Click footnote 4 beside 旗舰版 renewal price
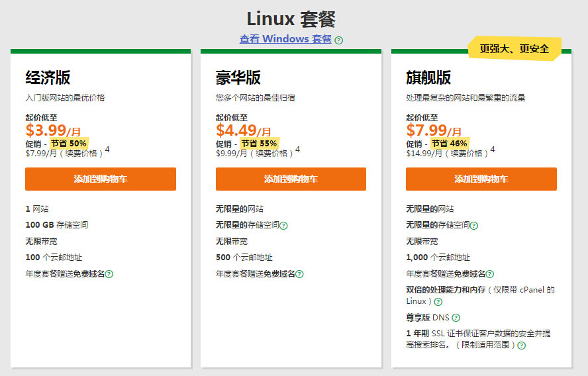 click(493, 150)
